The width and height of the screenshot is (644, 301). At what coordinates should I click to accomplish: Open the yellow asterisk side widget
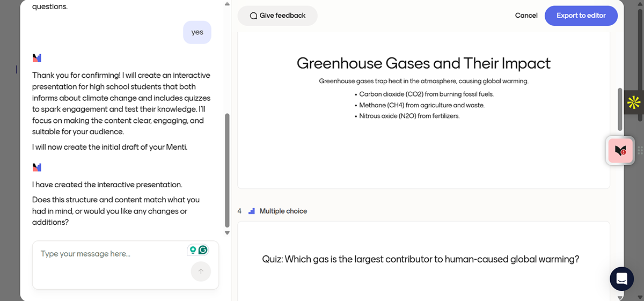(634, 102)
